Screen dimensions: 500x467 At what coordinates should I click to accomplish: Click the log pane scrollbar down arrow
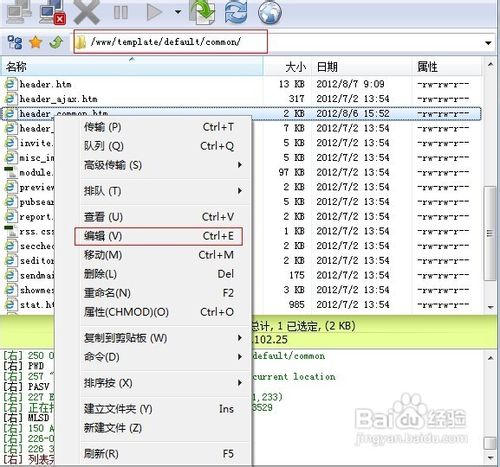click(490, 458)
